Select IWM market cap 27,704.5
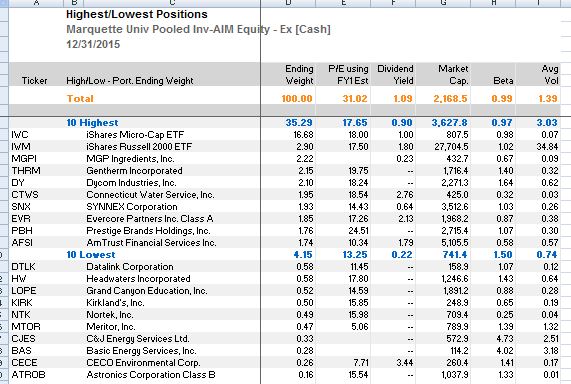571x384 pixels. 451,147
